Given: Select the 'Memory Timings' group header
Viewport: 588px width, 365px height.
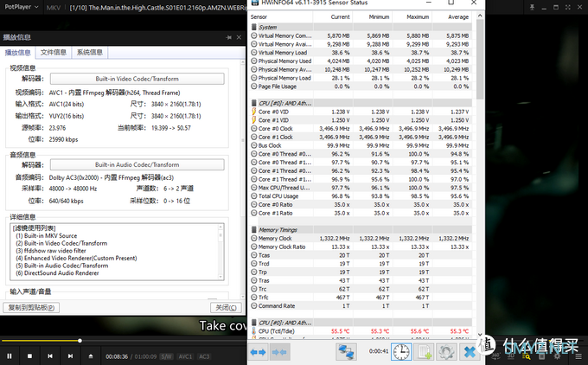Looking at the screenshot, I should point(361,229).
